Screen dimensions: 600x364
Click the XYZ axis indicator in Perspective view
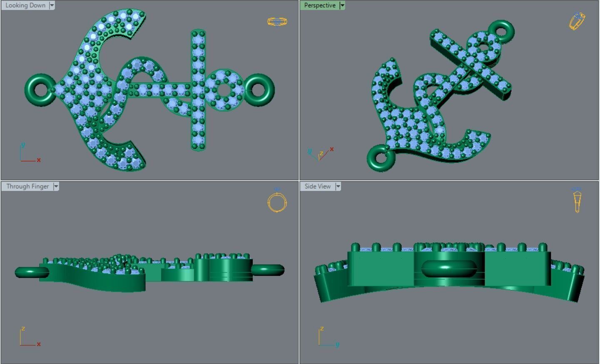(321, 154)
